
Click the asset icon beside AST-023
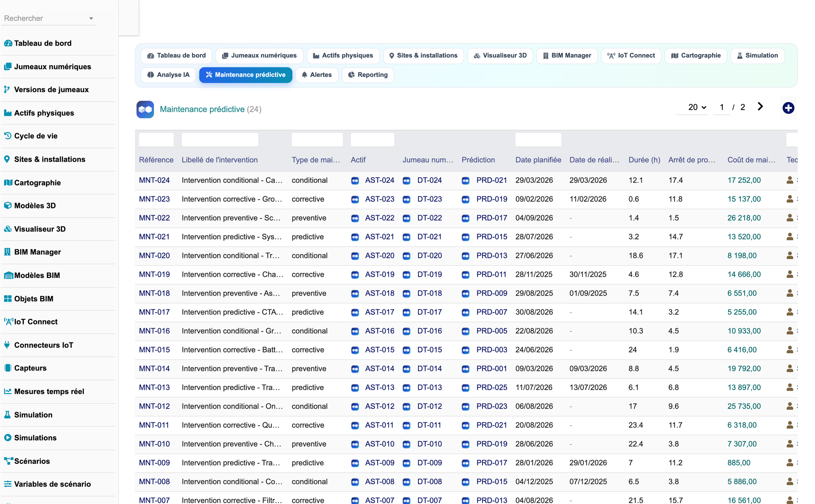tap(355, 199)
